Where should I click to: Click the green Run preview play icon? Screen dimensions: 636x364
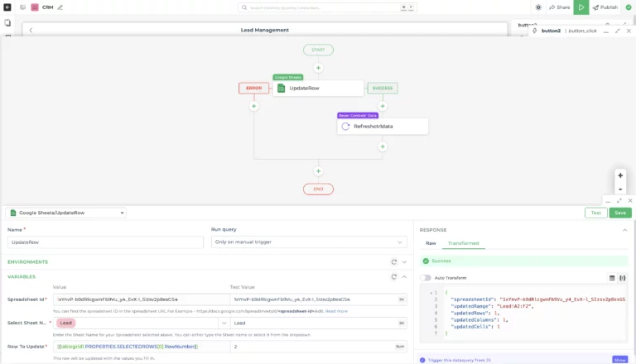click(582, 7)
